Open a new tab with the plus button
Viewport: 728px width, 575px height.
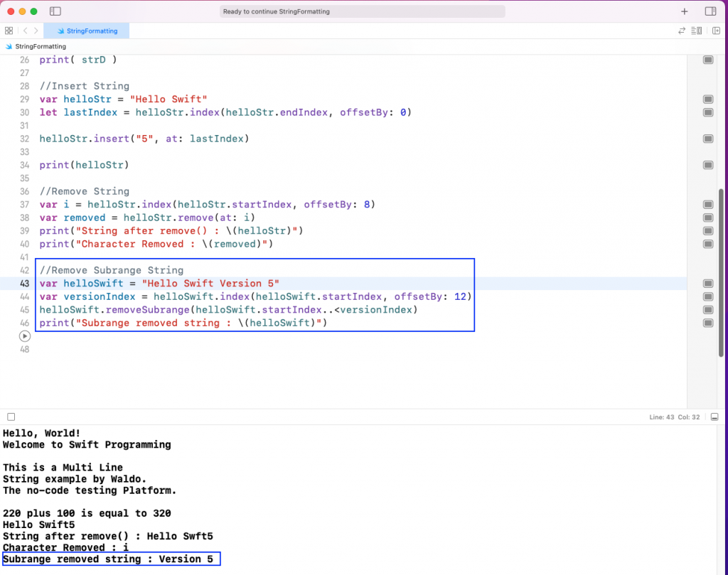click(x=684, y=11)
